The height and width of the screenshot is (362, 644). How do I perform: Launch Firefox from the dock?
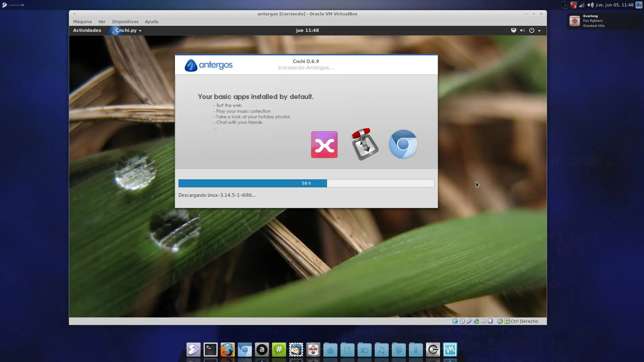coord(228,350)
